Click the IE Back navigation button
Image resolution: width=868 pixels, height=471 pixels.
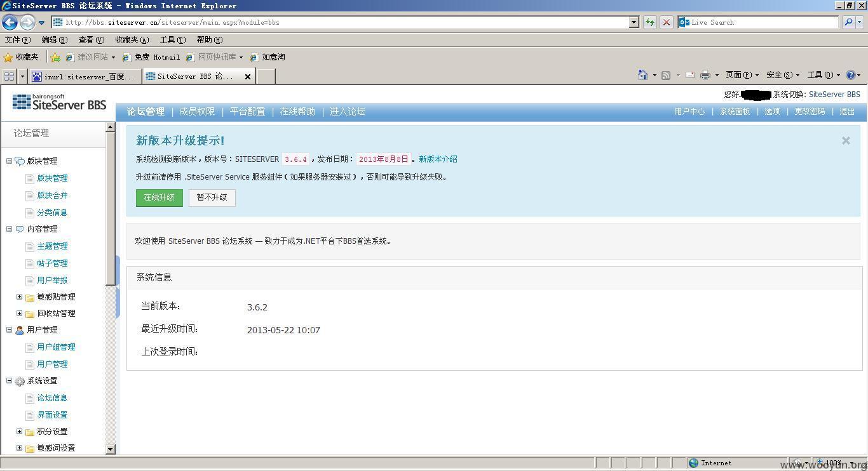coord(10,22)
